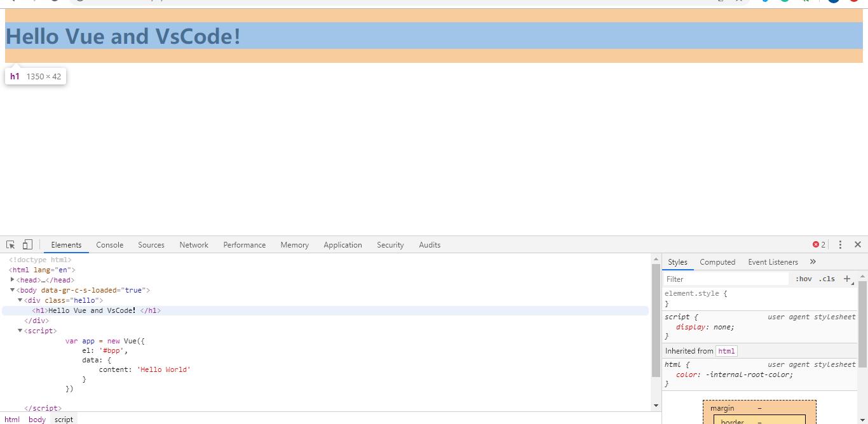This screenshot has height=424, width=868.
Task: Switch to the Network tab
Action: click(x=194, y=245)
